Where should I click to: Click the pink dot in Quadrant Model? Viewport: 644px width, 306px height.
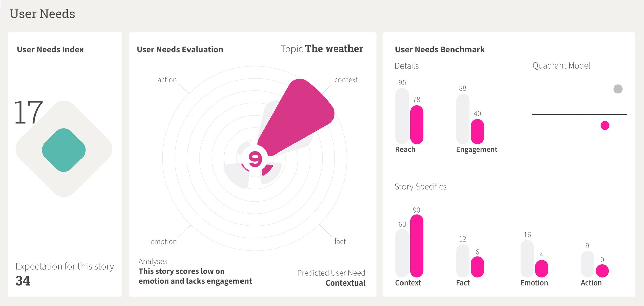pos(605,126)
